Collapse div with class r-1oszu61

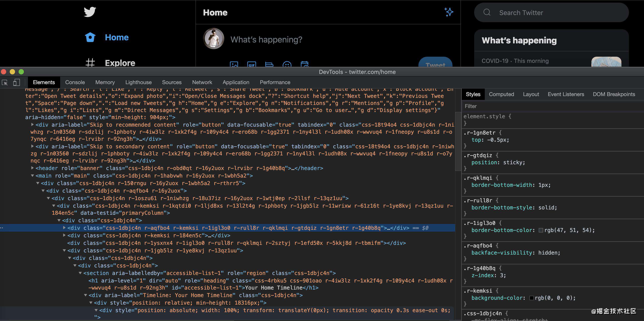(x=48, y=198)
